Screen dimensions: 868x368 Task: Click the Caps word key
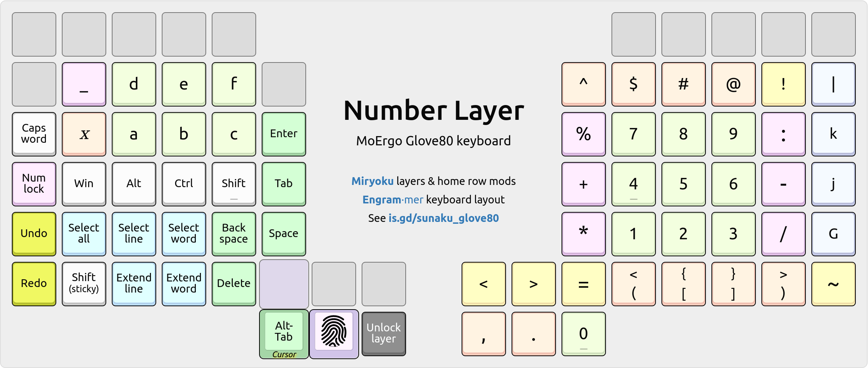[34, 134]
